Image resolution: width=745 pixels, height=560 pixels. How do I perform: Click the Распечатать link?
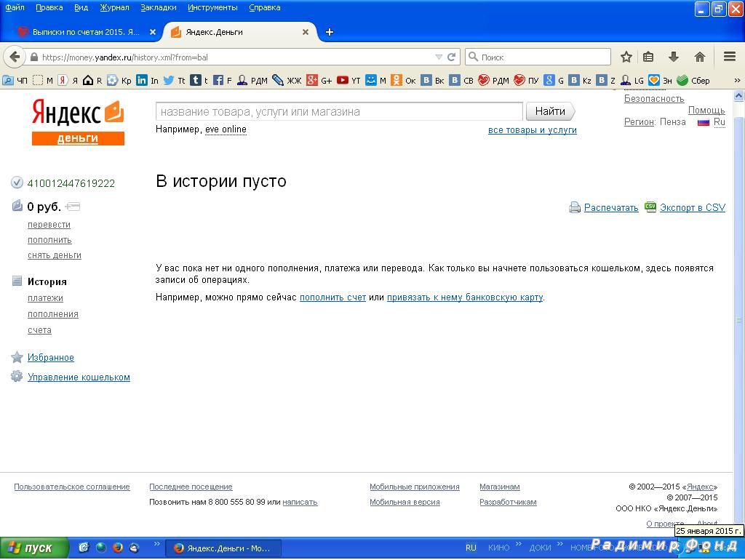point(611,207)
